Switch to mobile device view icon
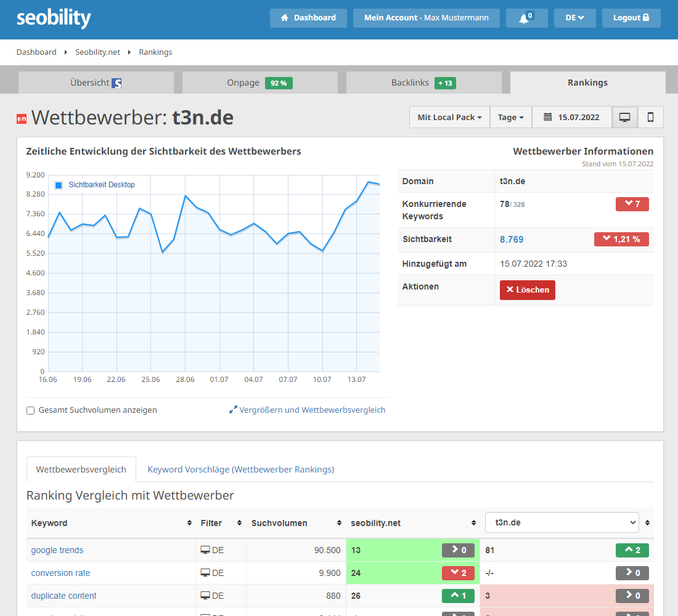This screenshot has height=616, width=678. [650, 117]
